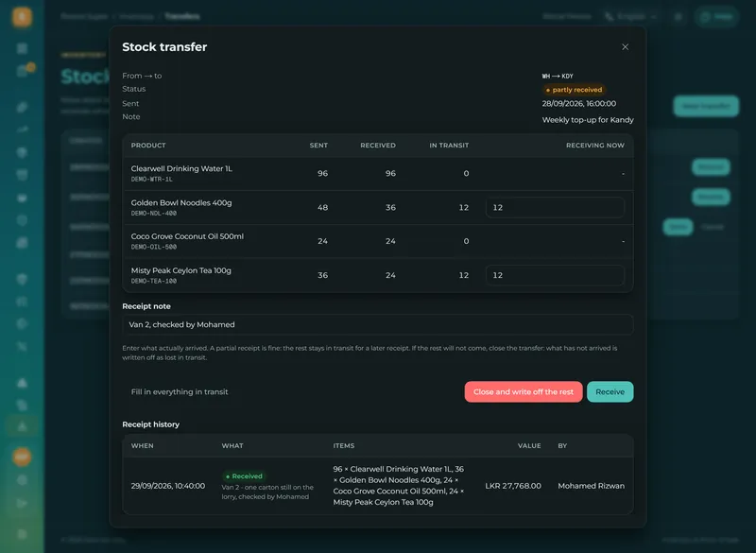Click the green 'Received' badge in receipt history
The width and height of the screenshot is (756, 553).
coord(244,475)
